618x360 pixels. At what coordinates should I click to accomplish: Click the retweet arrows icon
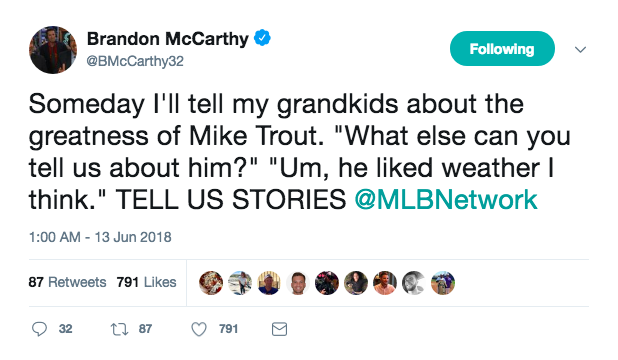119,329
